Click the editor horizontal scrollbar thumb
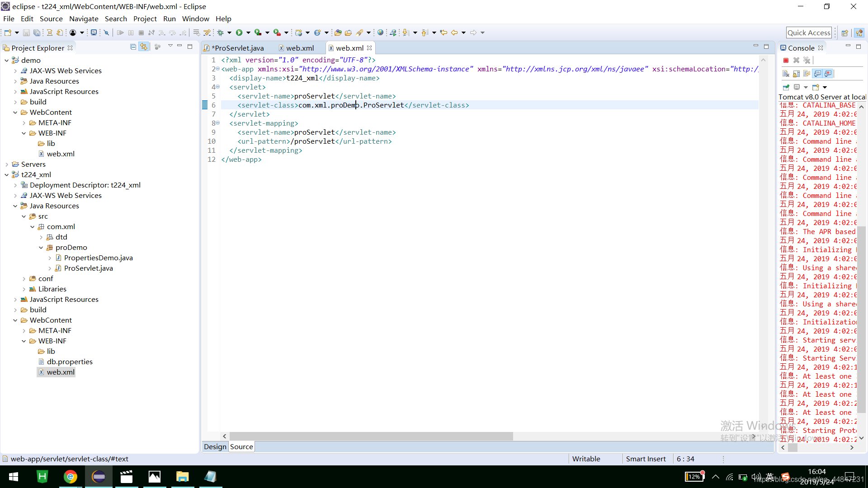Viewport: 868px width, 488px height. 371,436
